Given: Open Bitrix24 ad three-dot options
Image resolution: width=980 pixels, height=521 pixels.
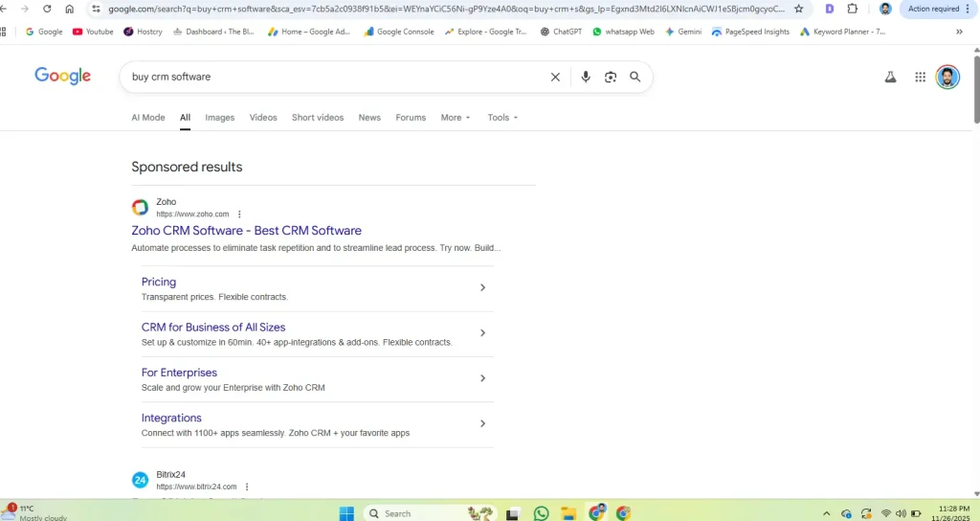Looking at the screenshot, I should (x=247, y=487).
